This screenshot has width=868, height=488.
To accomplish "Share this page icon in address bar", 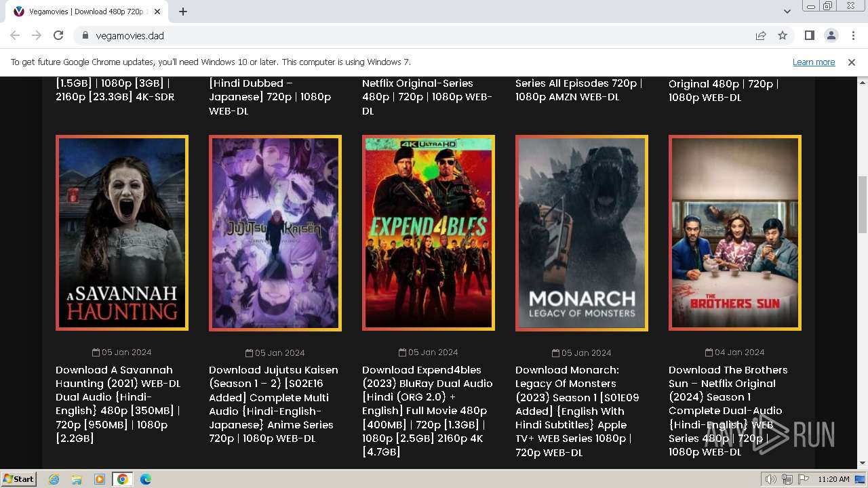I will coord(761,35).
